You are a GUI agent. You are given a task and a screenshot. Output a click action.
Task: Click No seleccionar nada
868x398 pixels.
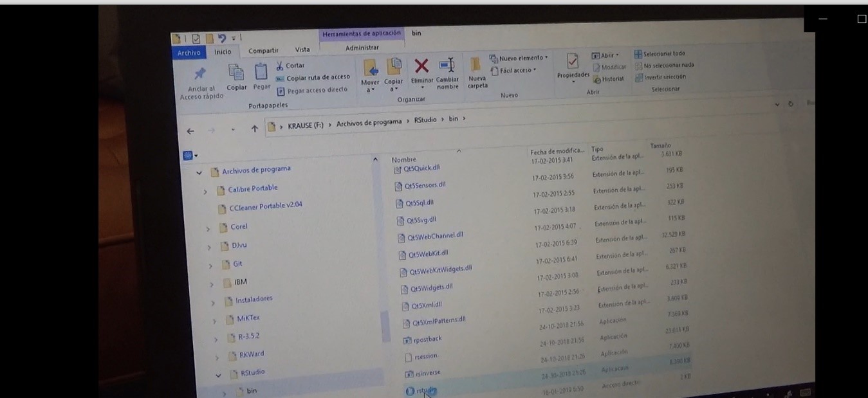click(x=664, y=66)
